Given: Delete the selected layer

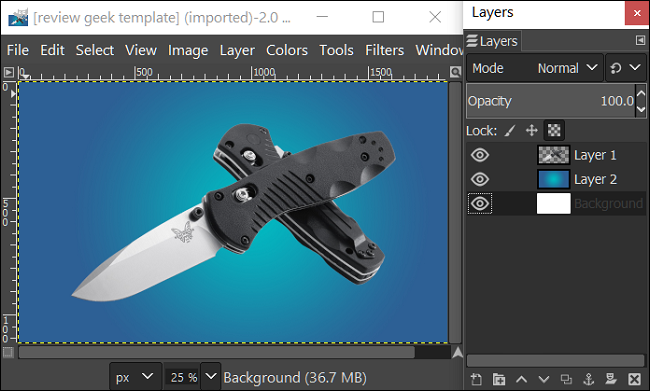Looking at the screenshot, I should point(634,379).
